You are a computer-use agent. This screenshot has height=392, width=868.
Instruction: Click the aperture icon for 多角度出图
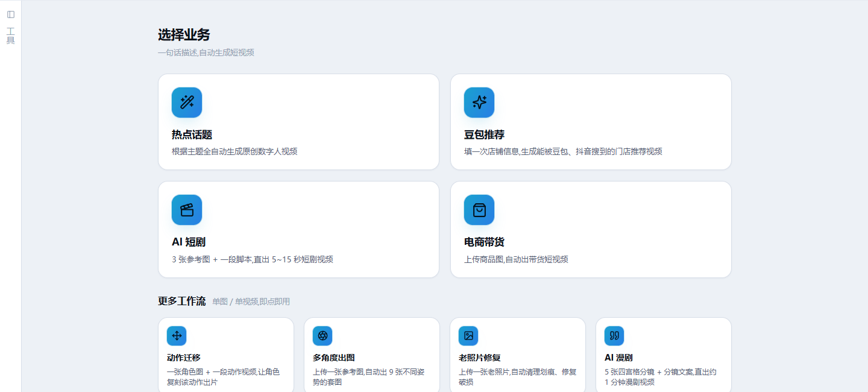pyautogui.click(x=322, y=336)
